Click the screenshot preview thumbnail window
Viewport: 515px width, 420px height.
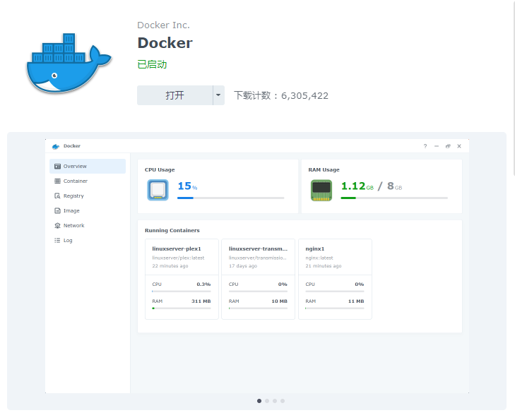tap(257, 266)
